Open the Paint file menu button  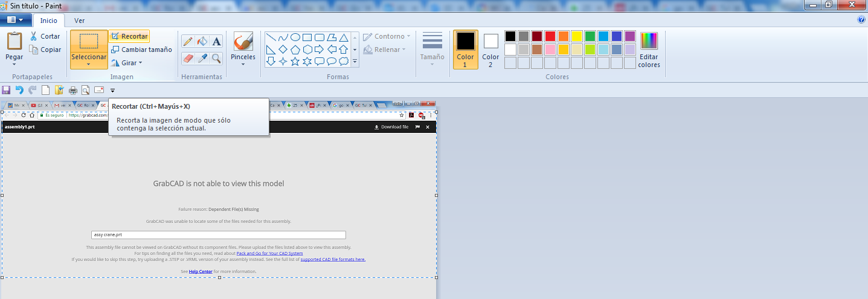16,20
